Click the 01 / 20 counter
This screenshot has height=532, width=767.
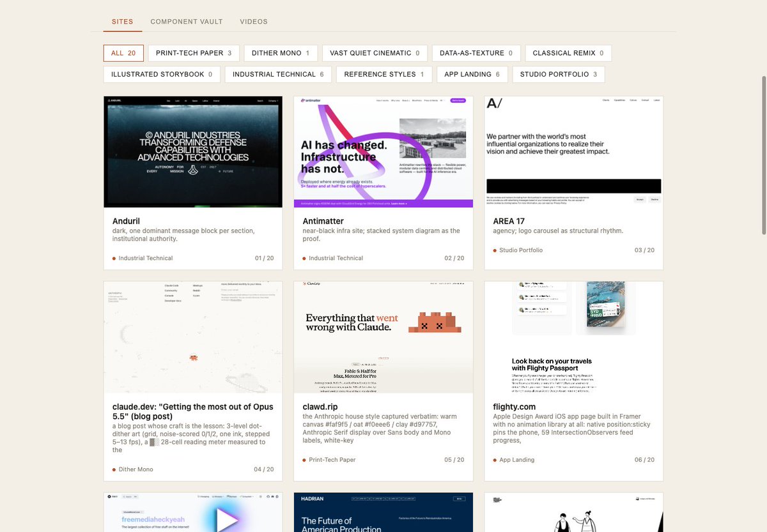pyautogui.click(x=264, y=258)
